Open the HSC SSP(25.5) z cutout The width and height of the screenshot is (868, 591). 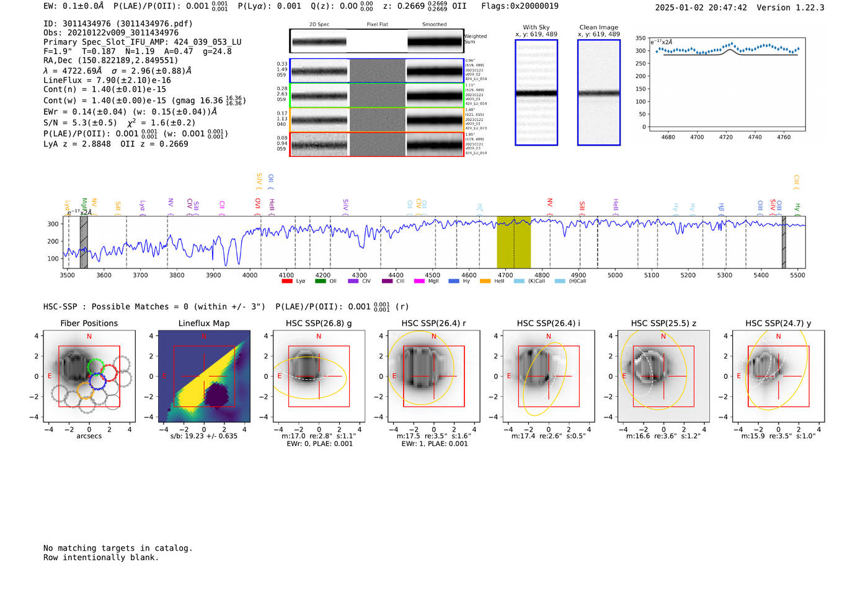[663, 376]
